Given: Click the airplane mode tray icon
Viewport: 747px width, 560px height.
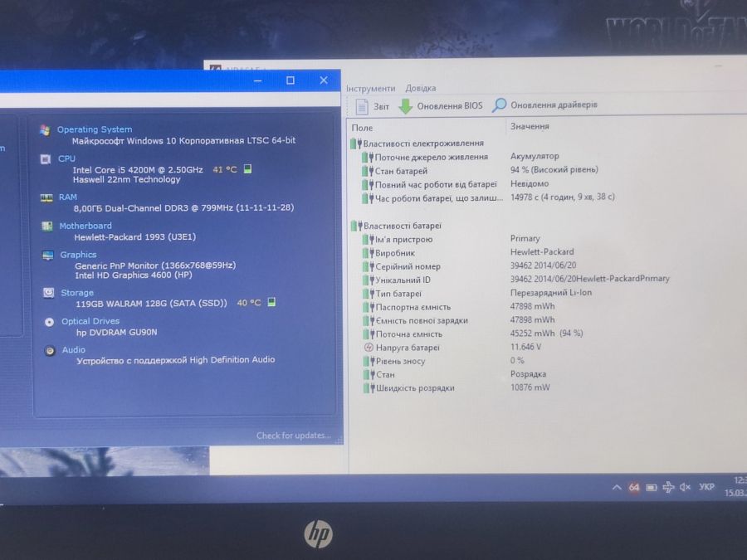Looking at the screenshot, I should pyautogui.click(x=668, y=487).
